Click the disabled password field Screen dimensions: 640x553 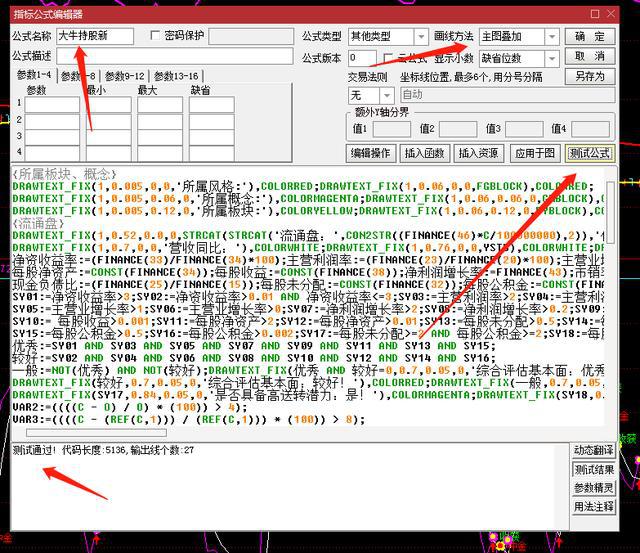251,36
